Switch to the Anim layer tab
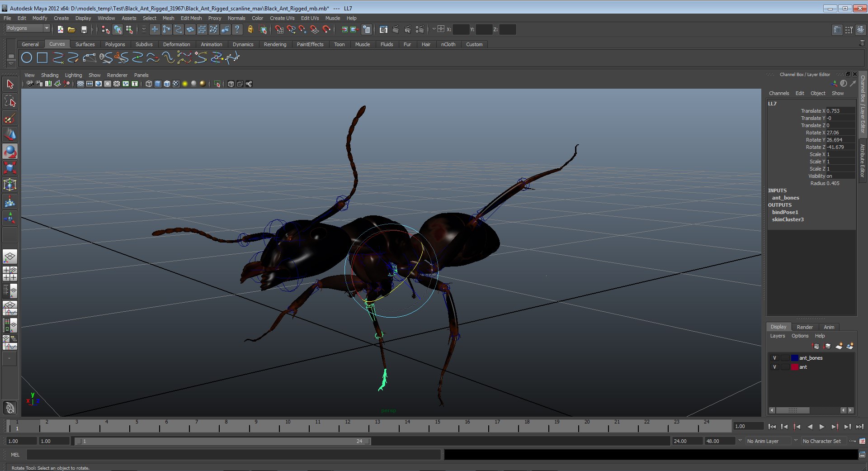 [x=829, y=327]
